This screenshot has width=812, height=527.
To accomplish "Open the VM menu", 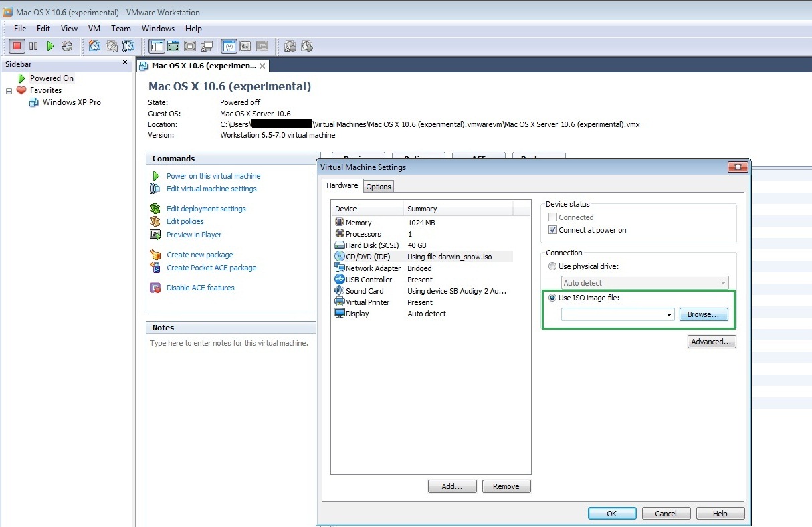I will pyautogui.click(x=94, y=29).
